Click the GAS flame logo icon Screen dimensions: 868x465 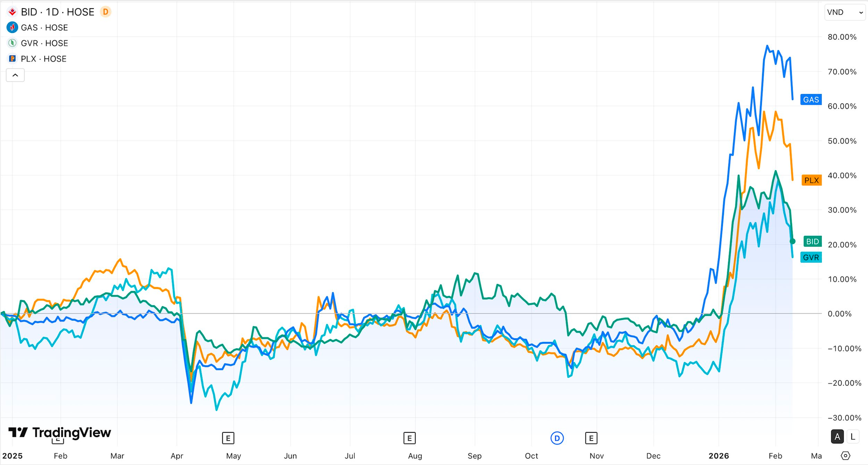point(12,28)
